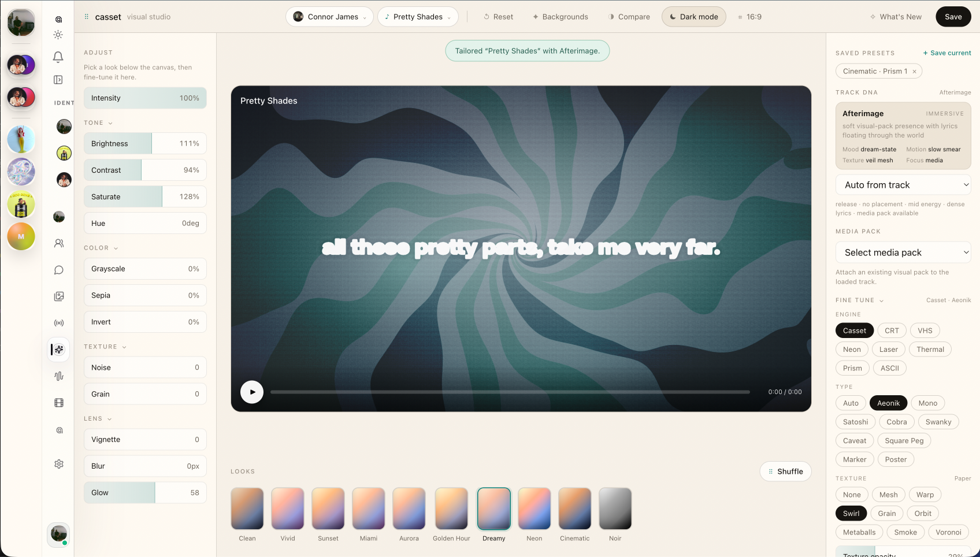Click Reset in the top toolbar
The width and height of the screenshot is (980, 557).
tap(499, 17)
